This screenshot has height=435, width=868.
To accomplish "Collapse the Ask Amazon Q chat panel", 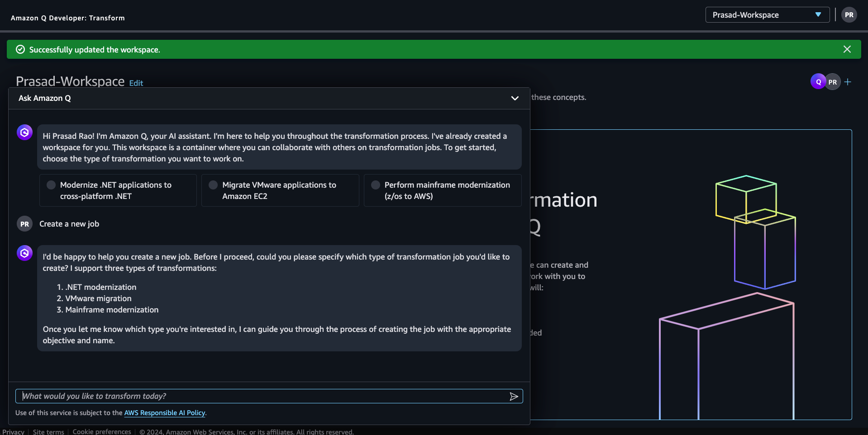I will point(515,98).
